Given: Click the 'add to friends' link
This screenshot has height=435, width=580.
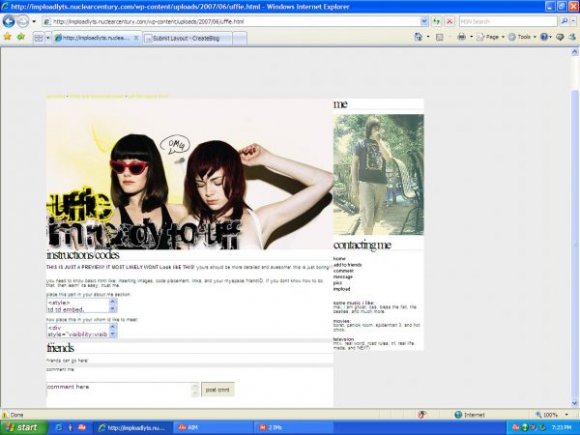Looking at the screenshot, I should (347, 265).
